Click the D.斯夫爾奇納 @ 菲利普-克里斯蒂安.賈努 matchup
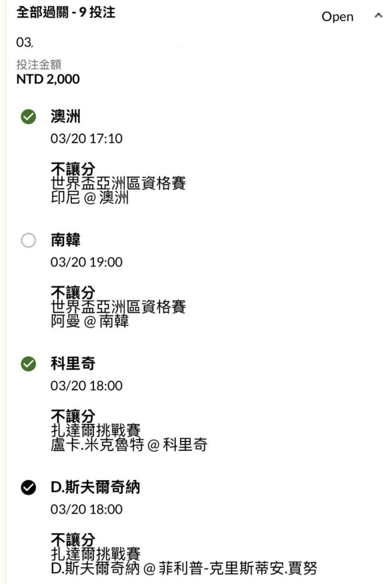392x584 pixels. tap(185, 568)
